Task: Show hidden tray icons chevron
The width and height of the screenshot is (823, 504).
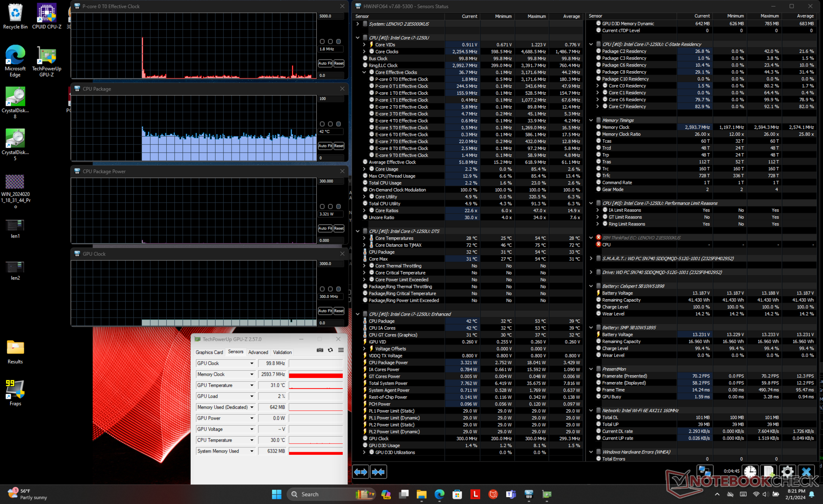Action: [717, 494]
